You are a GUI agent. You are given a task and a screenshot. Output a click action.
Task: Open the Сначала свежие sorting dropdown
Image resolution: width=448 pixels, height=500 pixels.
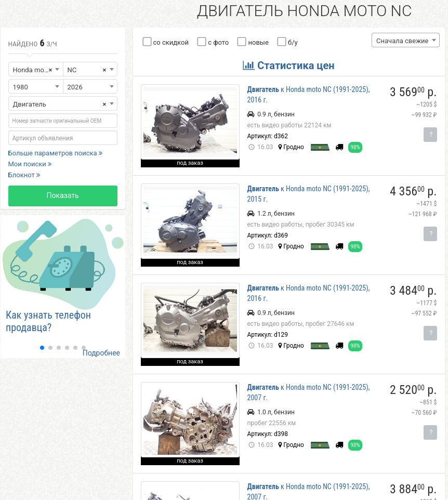tap(405, 41)
